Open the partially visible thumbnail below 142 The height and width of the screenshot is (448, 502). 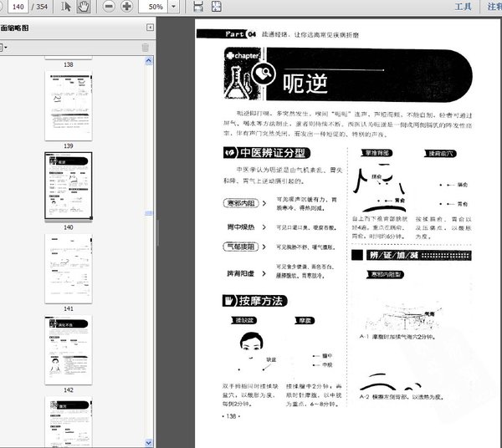click(x=69, y=421)
